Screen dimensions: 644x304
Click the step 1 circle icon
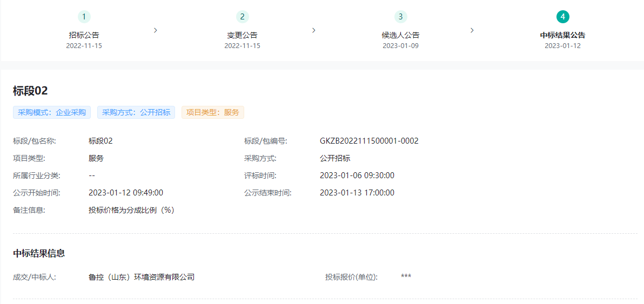[84, 17]
